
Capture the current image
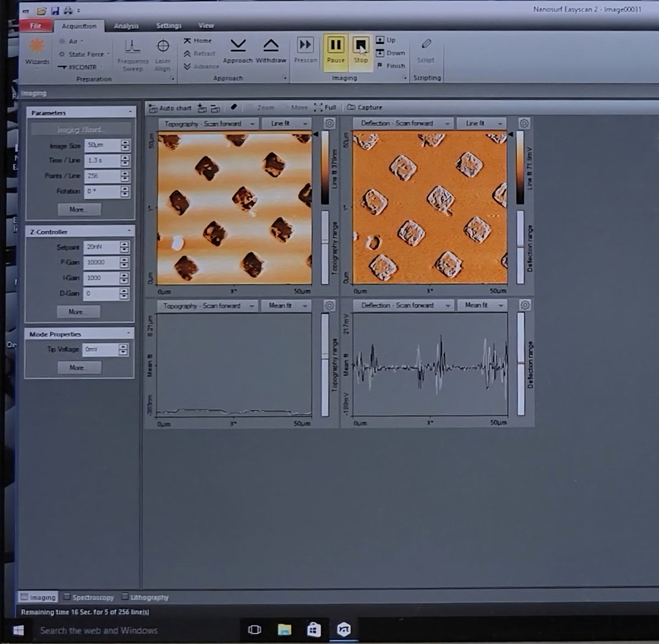click(365, 108)
